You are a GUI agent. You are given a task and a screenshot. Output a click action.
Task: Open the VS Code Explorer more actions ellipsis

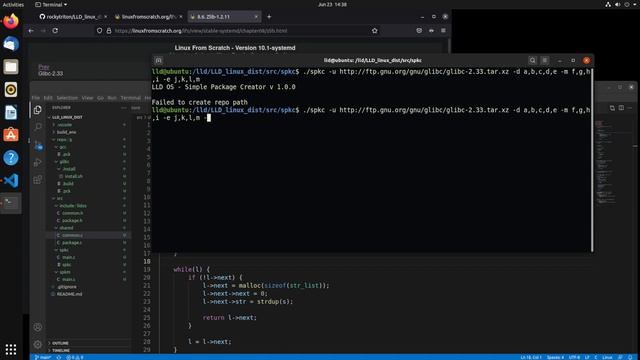pyautogui.click(x=124, y=108)
